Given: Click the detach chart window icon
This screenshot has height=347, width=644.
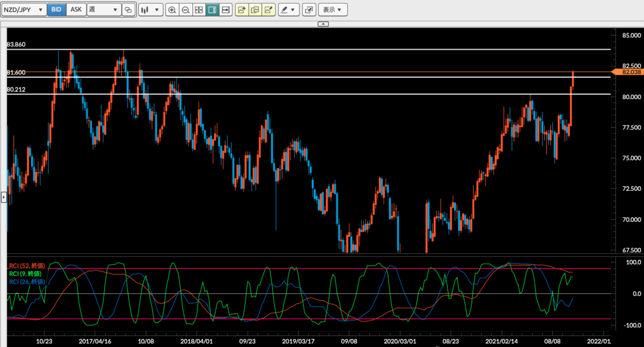Looking at the screenshot, I should click(309, 10).
